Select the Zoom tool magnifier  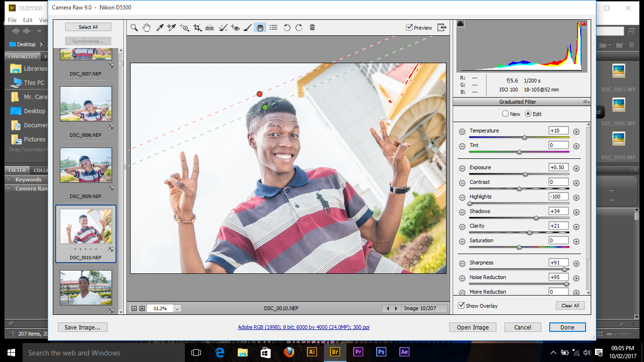(x=134, y=28)
